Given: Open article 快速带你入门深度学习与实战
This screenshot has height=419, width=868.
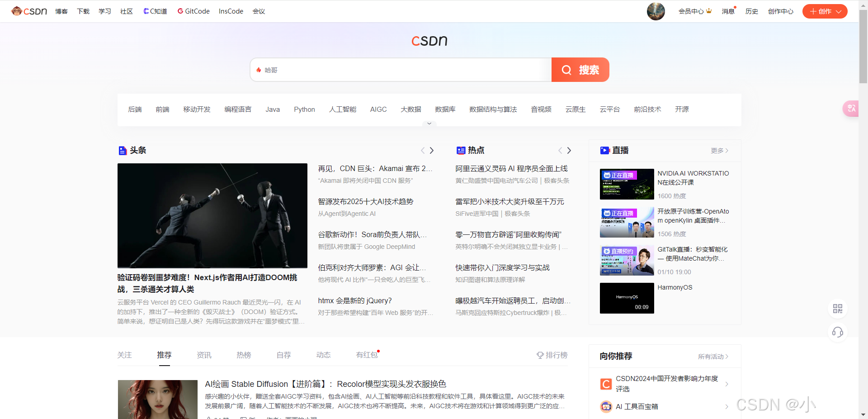Looking at the screenshot, I should click(502, 268).
